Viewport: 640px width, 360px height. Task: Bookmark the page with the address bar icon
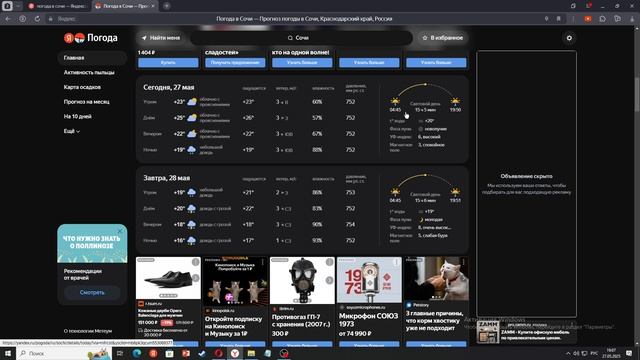tap(558, 19)
